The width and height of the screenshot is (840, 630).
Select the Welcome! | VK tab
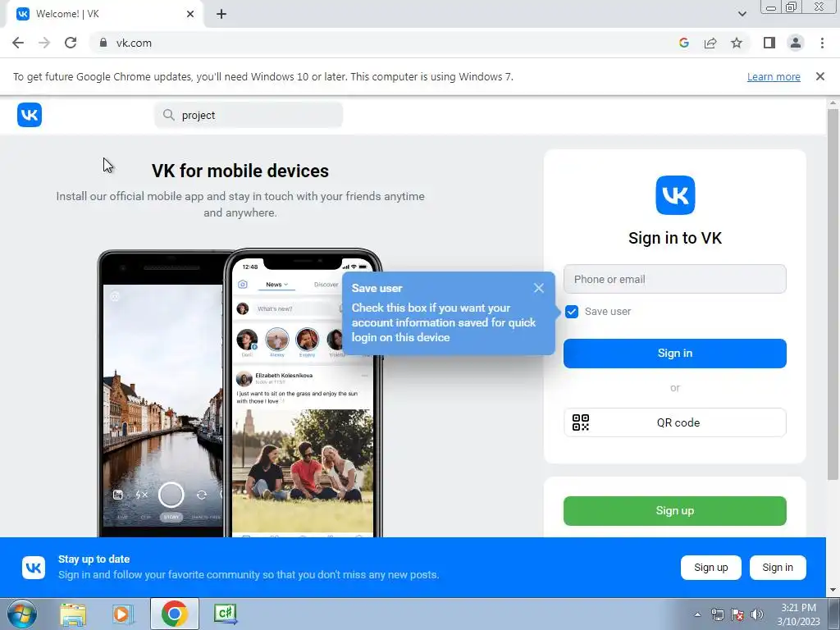[x=104, y=14]
